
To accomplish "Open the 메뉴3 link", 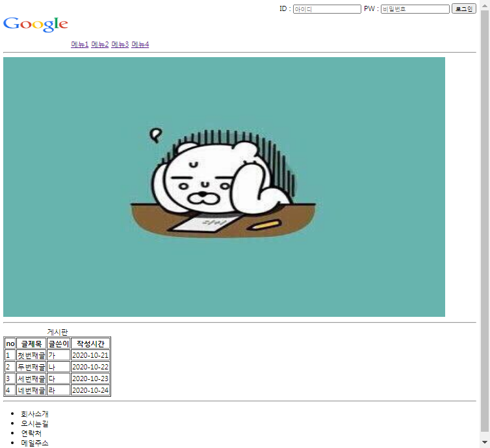I will point(120,44).
